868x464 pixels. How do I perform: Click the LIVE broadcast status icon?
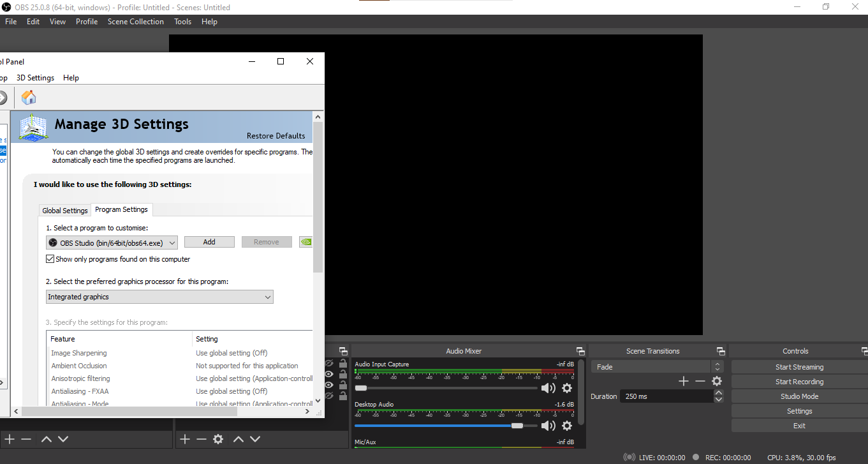coord(629,458)
